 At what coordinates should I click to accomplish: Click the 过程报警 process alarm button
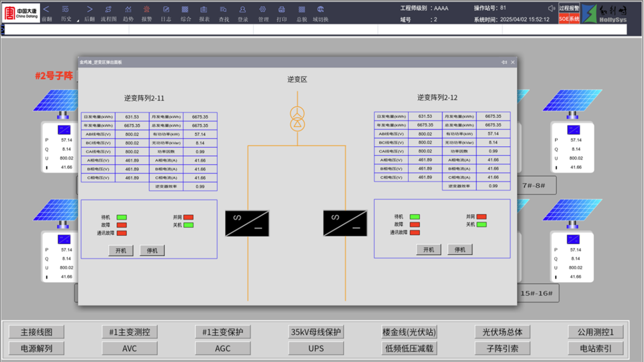click(569, 8)
